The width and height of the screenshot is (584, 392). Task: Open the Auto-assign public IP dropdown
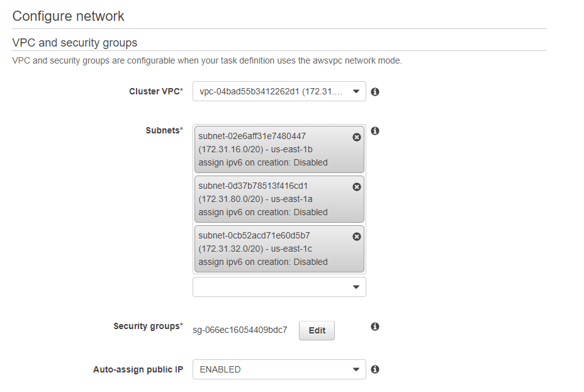pos(279,369)
